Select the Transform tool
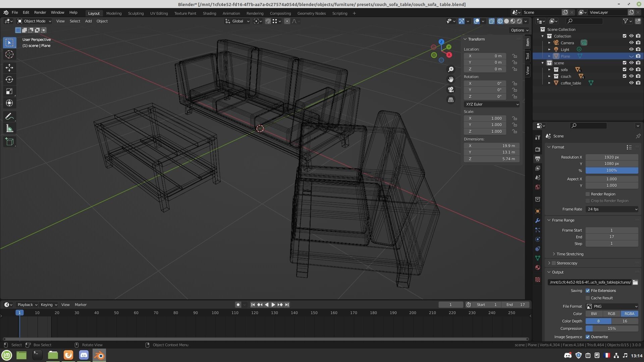The image size is (644, 362). tap(9, 103)
